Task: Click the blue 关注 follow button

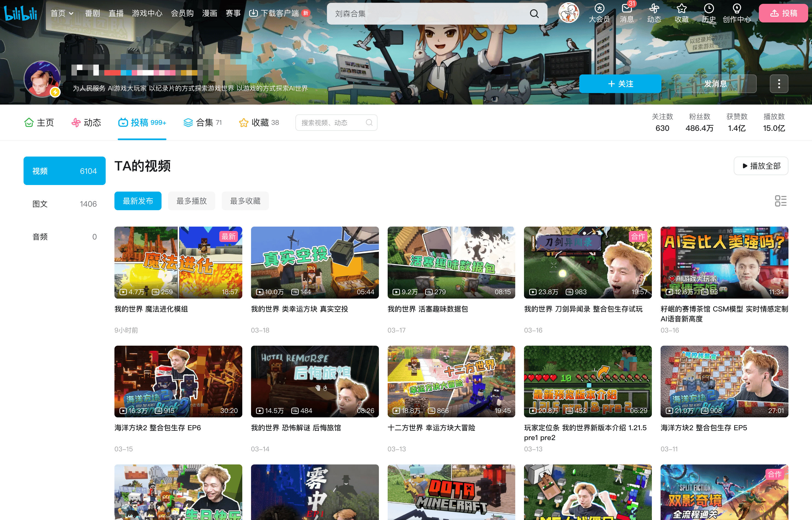Action: (x=620, y=84)
